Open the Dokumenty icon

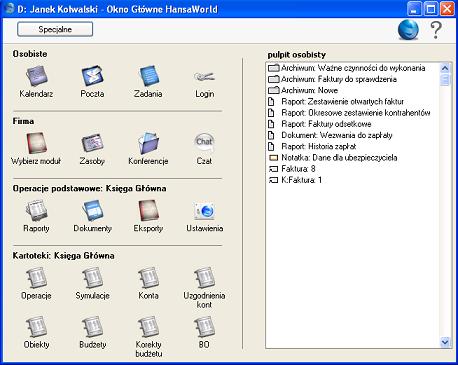coord(92,210)
